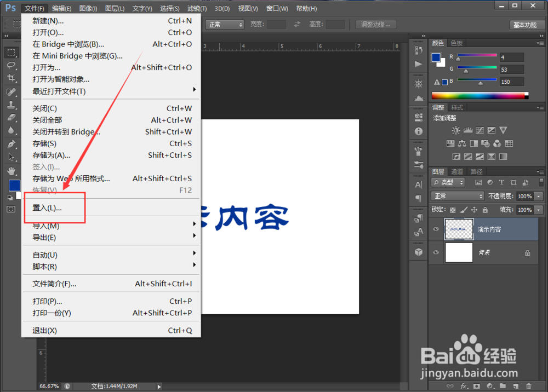Expand 脚本(R) submenu

111,267
